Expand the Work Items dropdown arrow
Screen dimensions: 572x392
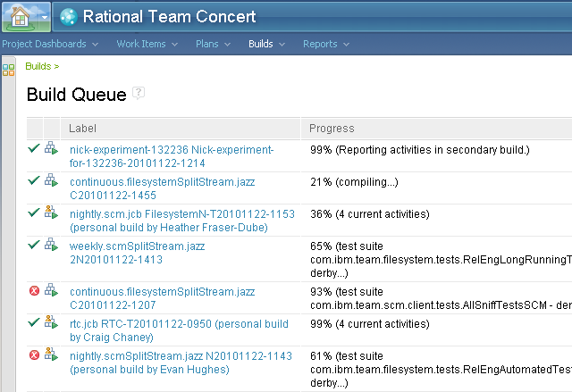point(175,45)
